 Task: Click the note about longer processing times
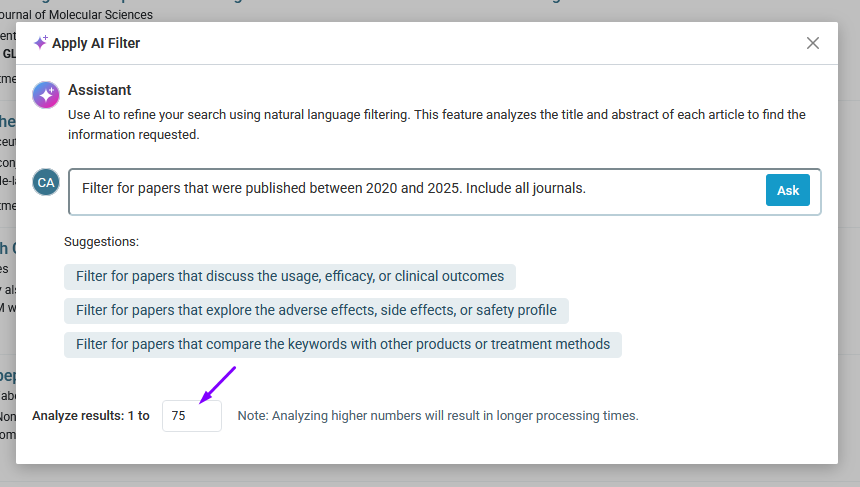tap(437, 415)
